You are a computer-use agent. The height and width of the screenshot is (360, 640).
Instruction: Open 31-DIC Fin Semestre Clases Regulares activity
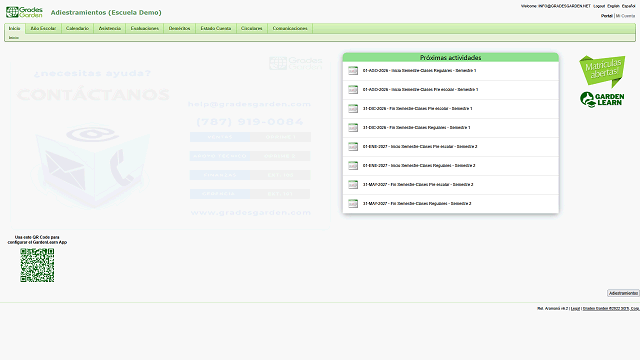click(x=417, y=127)
